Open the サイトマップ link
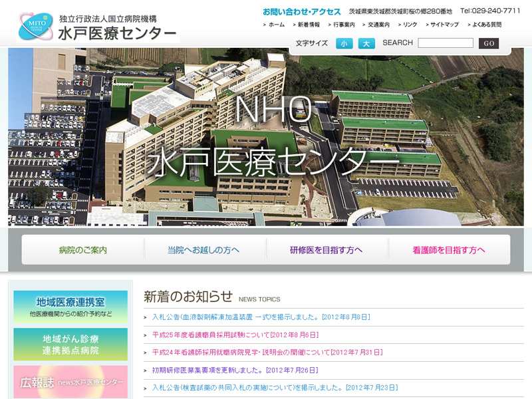This screenshot has width=532, height=399. pyautogui.click(x=444, y=25)
